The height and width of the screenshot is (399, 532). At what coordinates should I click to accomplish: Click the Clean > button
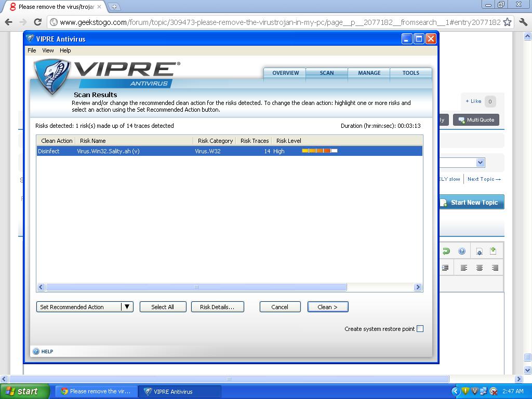pos(328,307)
